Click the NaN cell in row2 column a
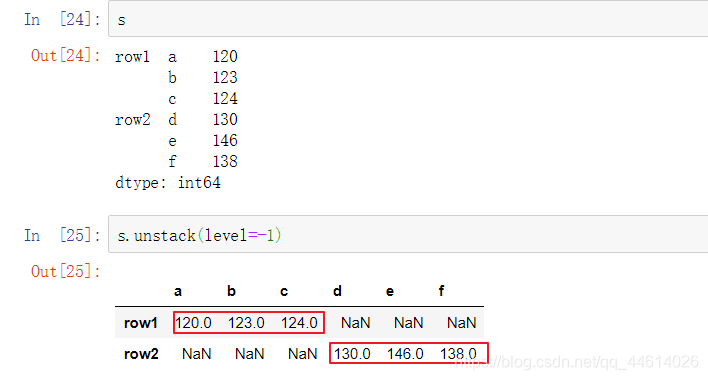708x380 pixels. pyautogui.click(x=196, y=354)
